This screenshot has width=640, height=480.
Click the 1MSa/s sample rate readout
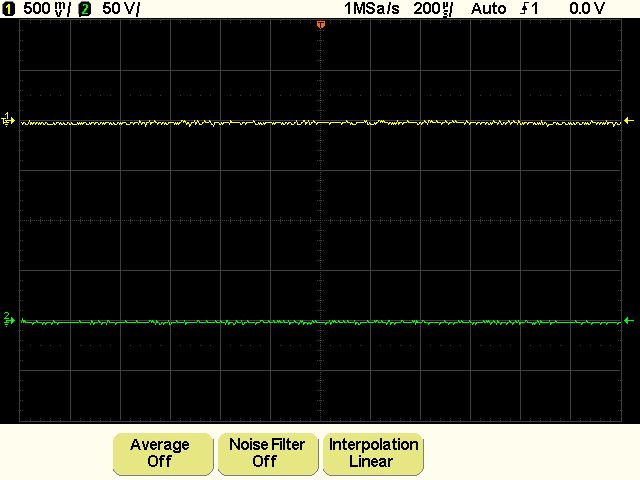[x=371, y=9]
